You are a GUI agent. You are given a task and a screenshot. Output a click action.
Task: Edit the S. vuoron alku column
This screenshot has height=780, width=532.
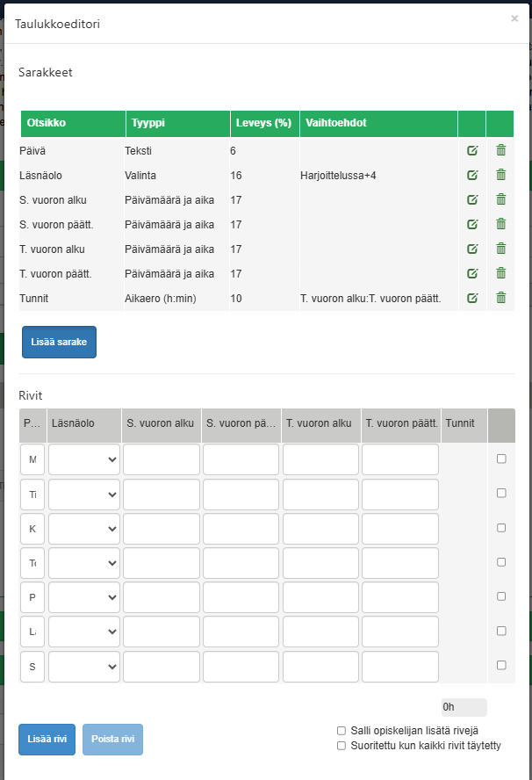(x=472, y=199)
